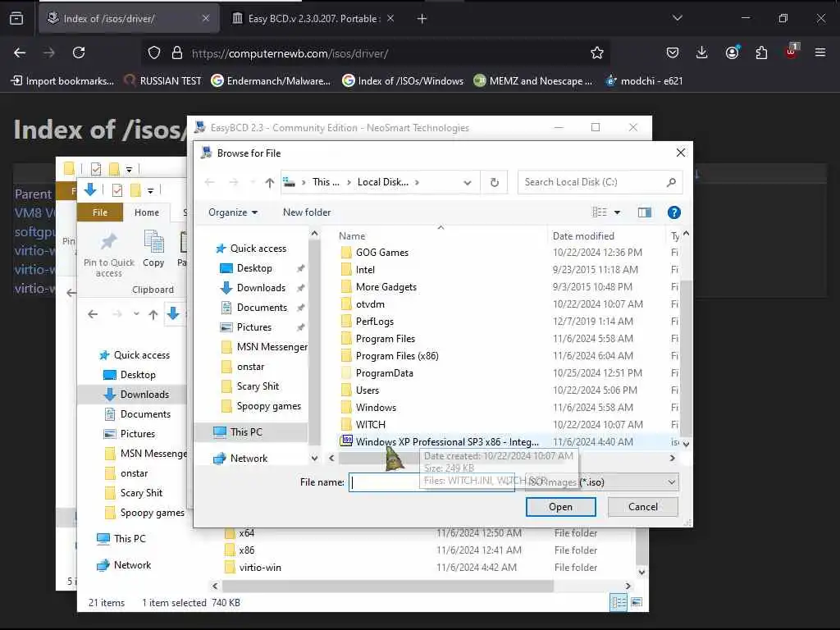
Task: Open the File tab in Explorer window
Action: click(x=100, y=212)
